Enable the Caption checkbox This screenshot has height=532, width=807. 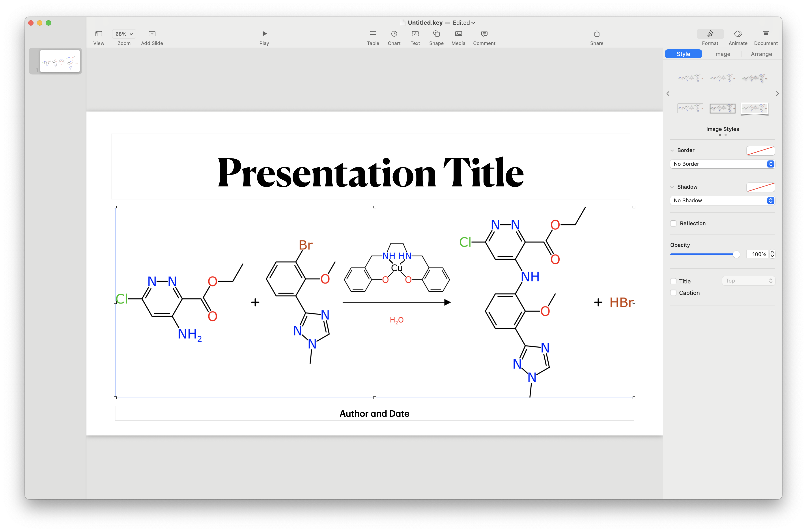[674, 293]
